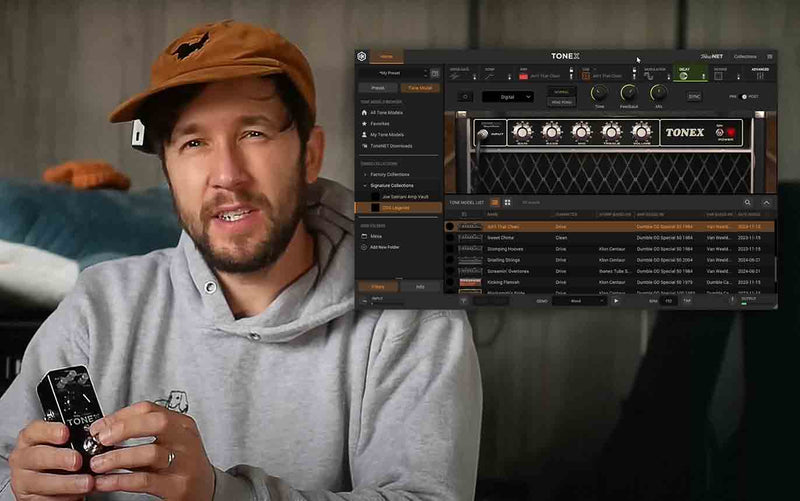The width and height of the screenshot is (800, 501).
Task: Open the Demo loop dropdown
Action: pyautogui.click(x=580, y=301)
